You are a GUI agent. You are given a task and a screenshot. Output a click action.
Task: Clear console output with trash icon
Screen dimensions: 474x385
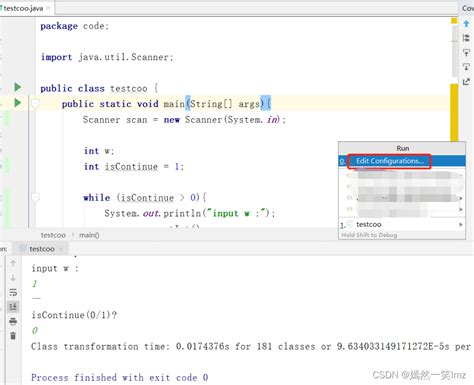coord(13,336)
